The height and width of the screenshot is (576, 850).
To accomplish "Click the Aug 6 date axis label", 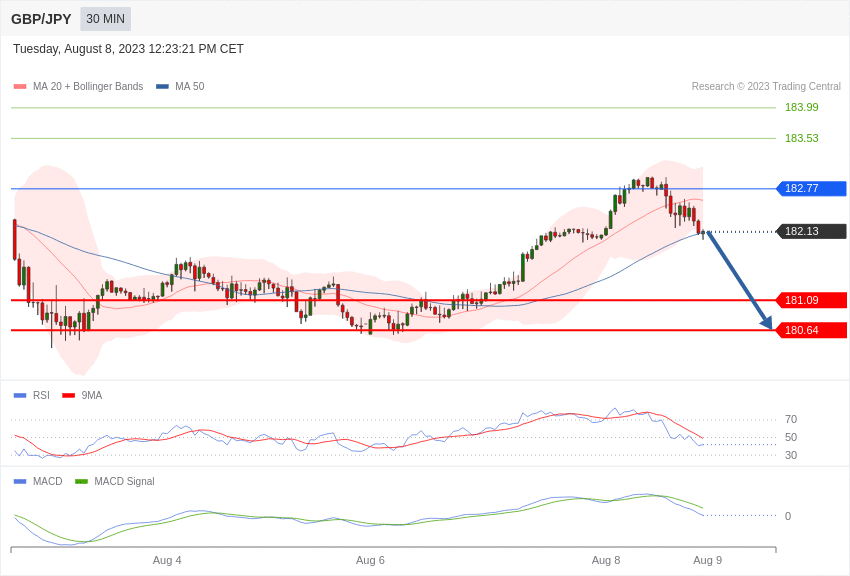I will 370,560.
